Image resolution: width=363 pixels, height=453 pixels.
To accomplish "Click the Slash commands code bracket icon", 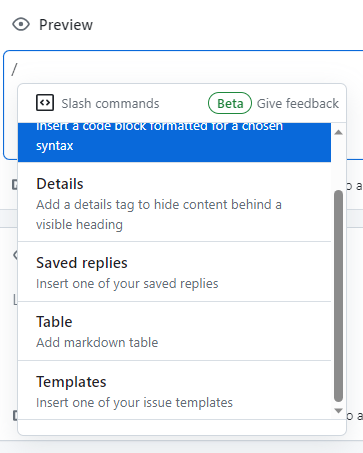I will pyautogui.click(x=45, y=102).
